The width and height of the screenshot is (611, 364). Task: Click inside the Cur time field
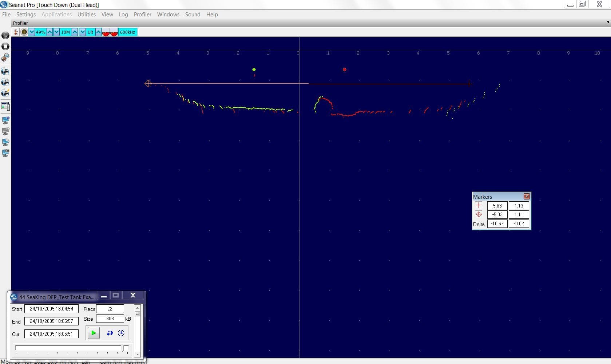tap(51, 333)
